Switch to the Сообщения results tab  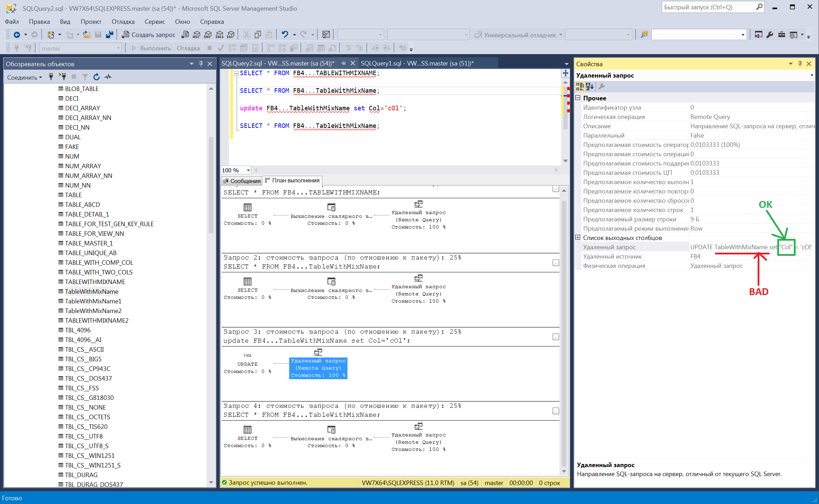click(242, 181)
